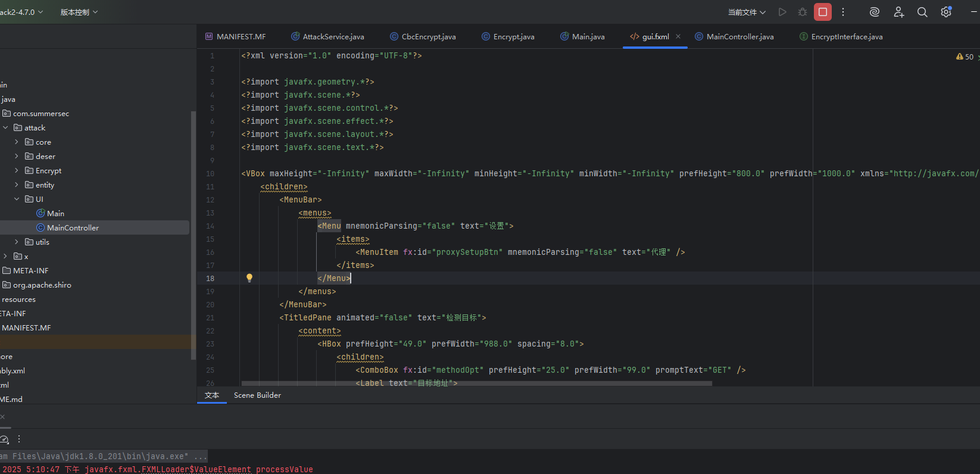Viewport: 980px width, 474px height.
Task: Collapse the UI package folder
Action: coord(17,199)
